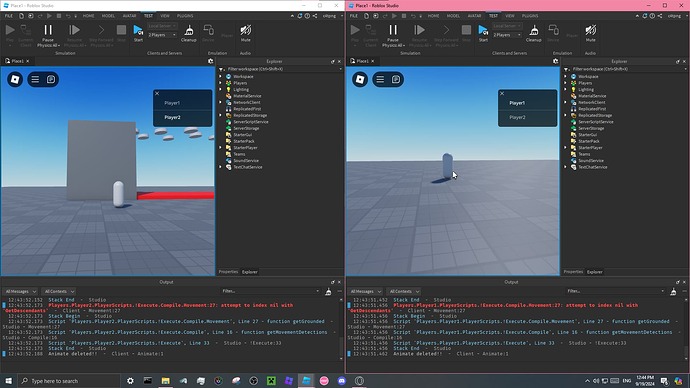Open the FILE menu in the left window

pos(9,16)
